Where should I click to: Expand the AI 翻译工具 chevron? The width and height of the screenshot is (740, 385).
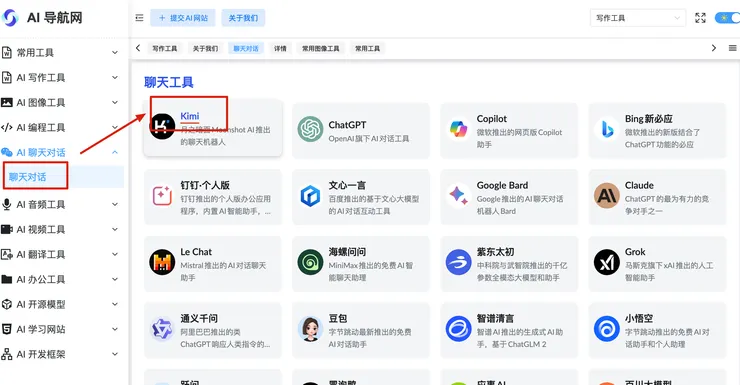[115, 254]
